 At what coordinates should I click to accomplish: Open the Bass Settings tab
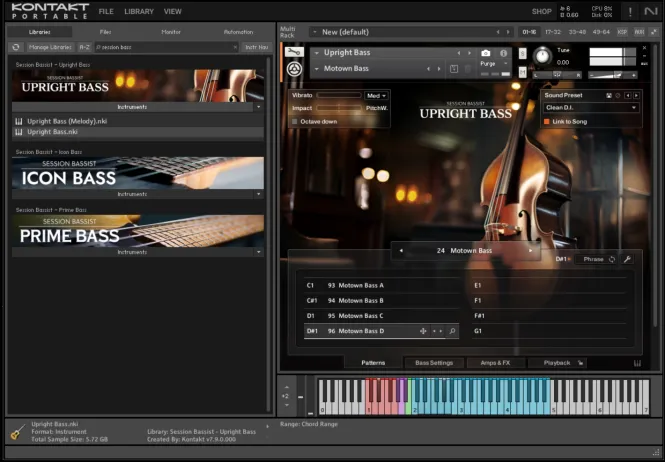pos(434,363)
